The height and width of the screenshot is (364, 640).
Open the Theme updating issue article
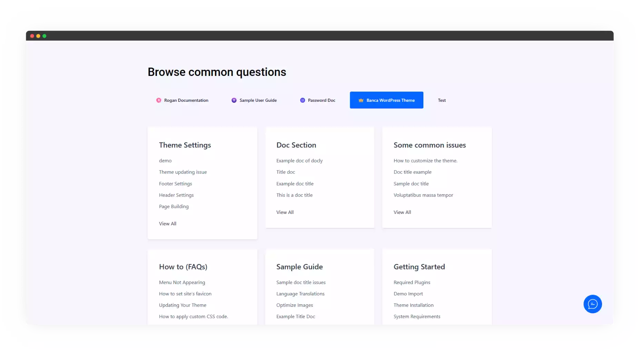point(183,172)
